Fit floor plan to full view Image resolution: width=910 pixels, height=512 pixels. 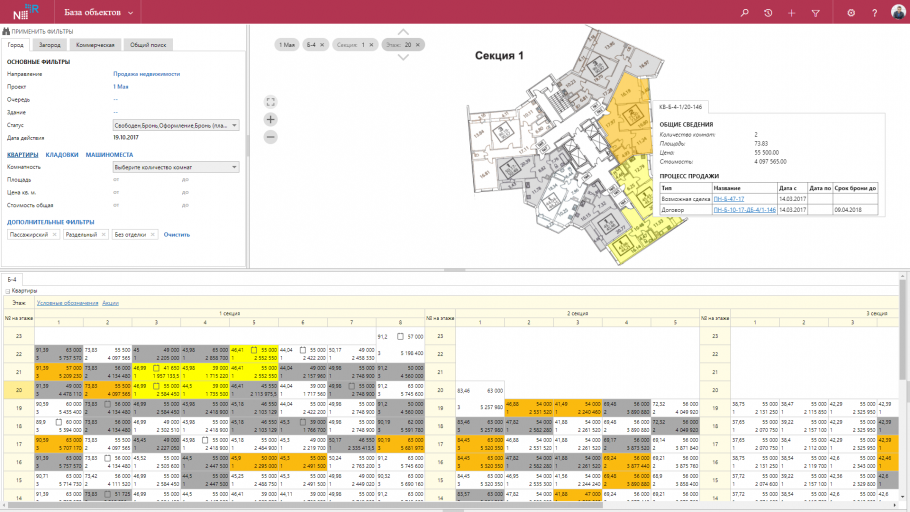click(270, 101)
